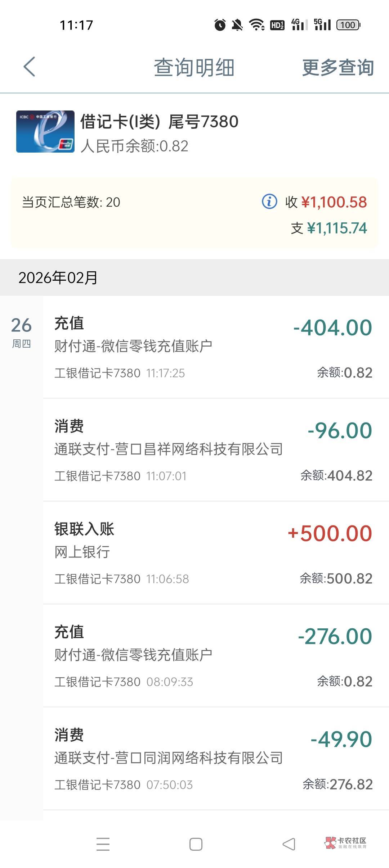Tap the muted notification bell icon
This screenshot has height=868, width=389.
(237, 25)
